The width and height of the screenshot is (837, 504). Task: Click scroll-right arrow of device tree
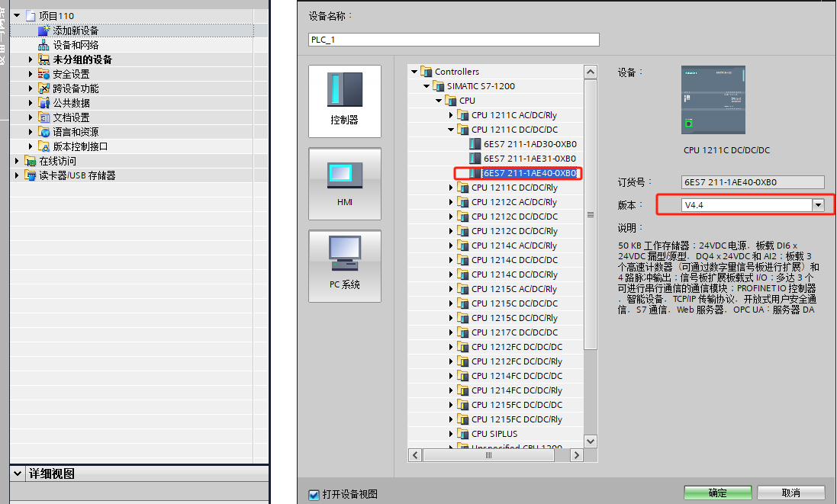[576, 455]
